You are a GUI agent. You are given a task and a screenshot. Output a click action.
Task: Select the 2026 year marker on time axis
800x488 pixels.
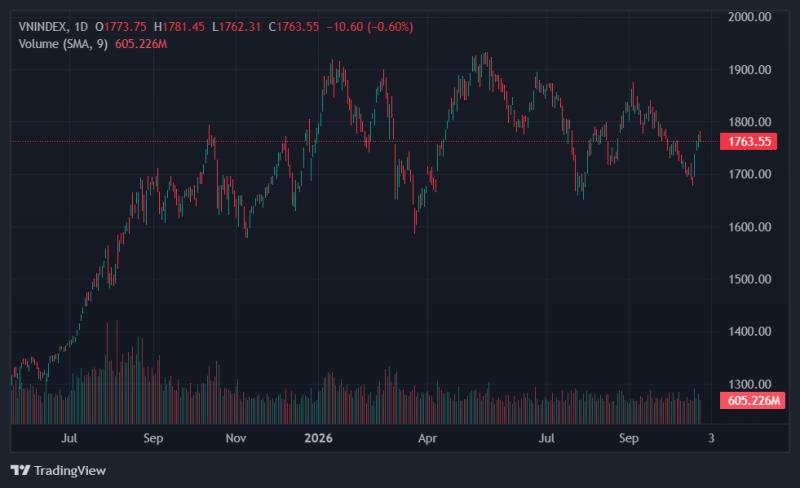click(318, 438)
